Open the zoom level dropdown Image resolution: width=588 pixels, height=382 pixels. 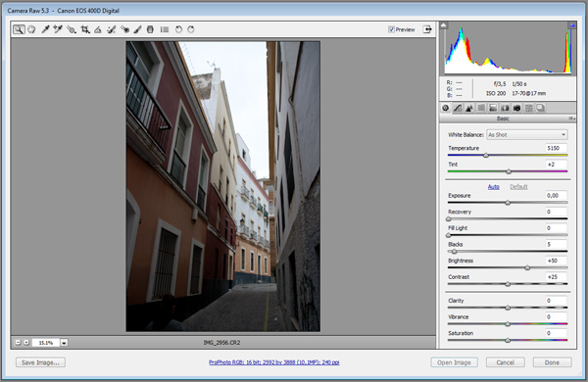click(x=64, y=342)
